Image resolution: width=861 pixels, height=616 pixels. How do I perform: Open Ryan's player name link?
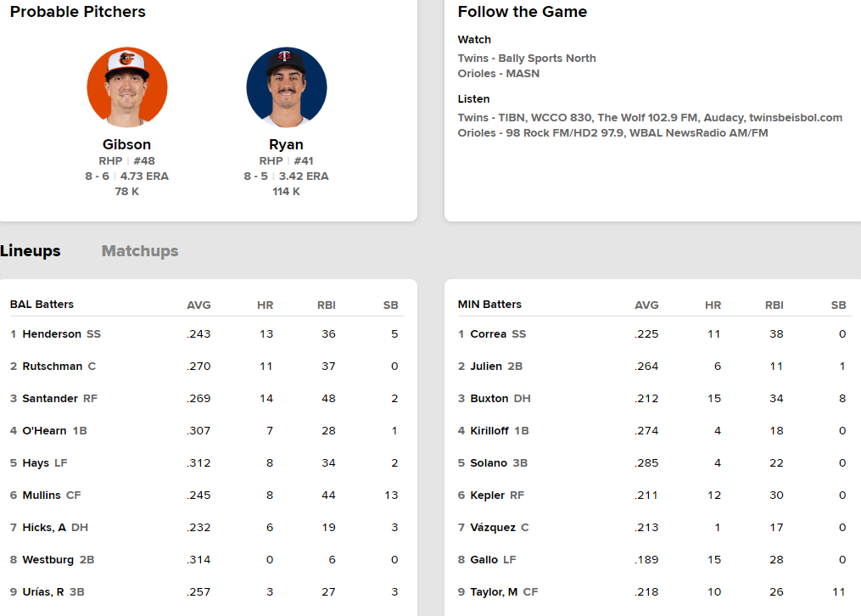click(287, 144)
